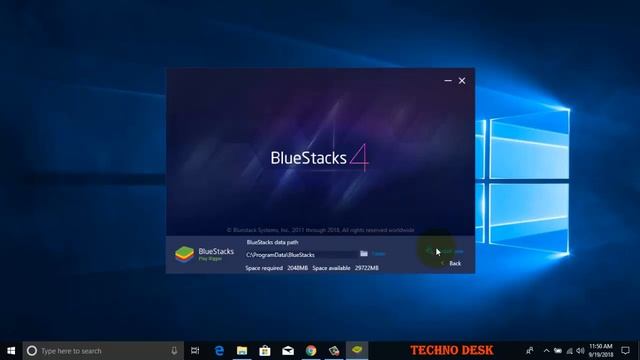The width and height of the screenshot is (640, 360).
Task: Open the Windows Start menu
Action: tap(11, 351)
